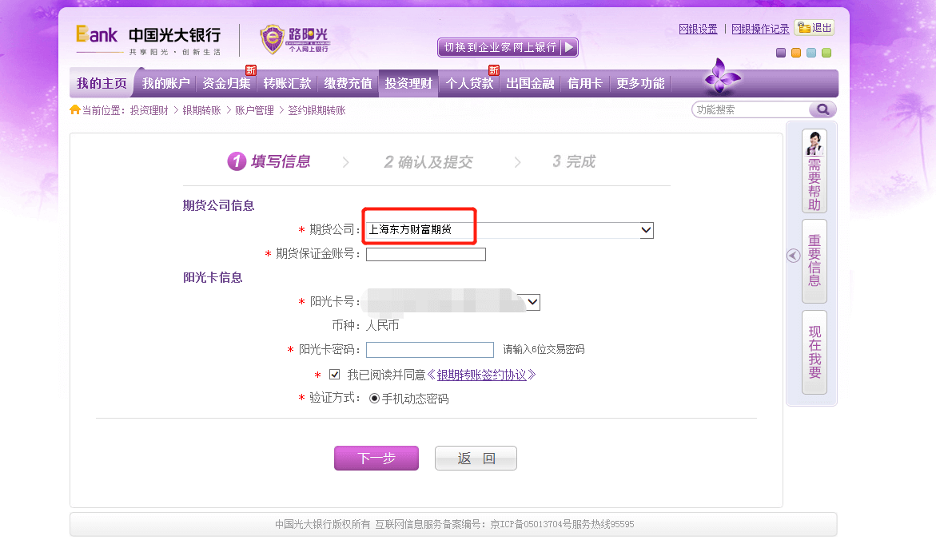Screen dimensions: 936x560
Task: Open the 信用卡 menu
Action: click(584, 83)
